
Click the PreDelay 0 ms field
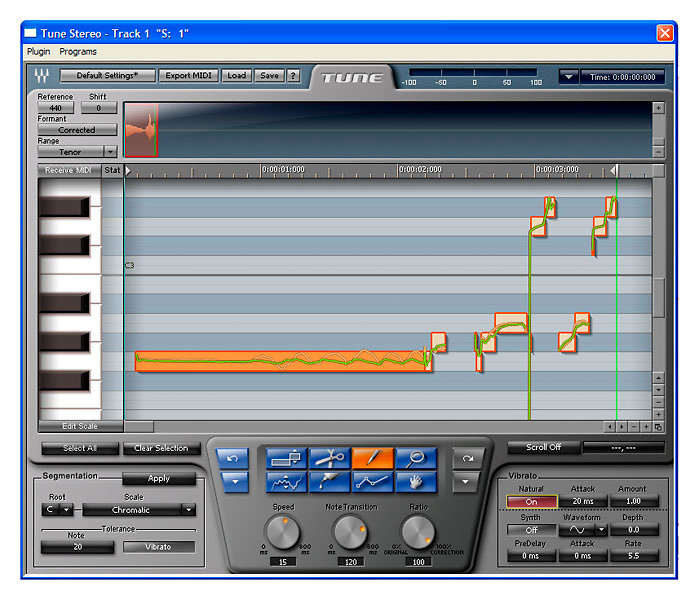tap(531, 555)
